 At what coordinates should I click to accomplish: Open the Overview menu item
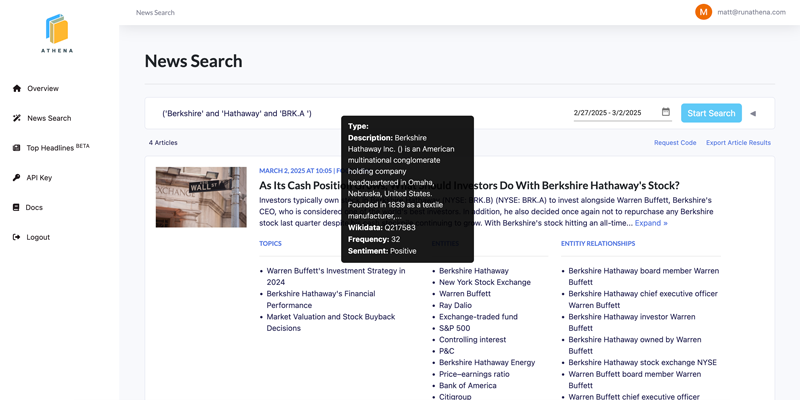[43, 88]
